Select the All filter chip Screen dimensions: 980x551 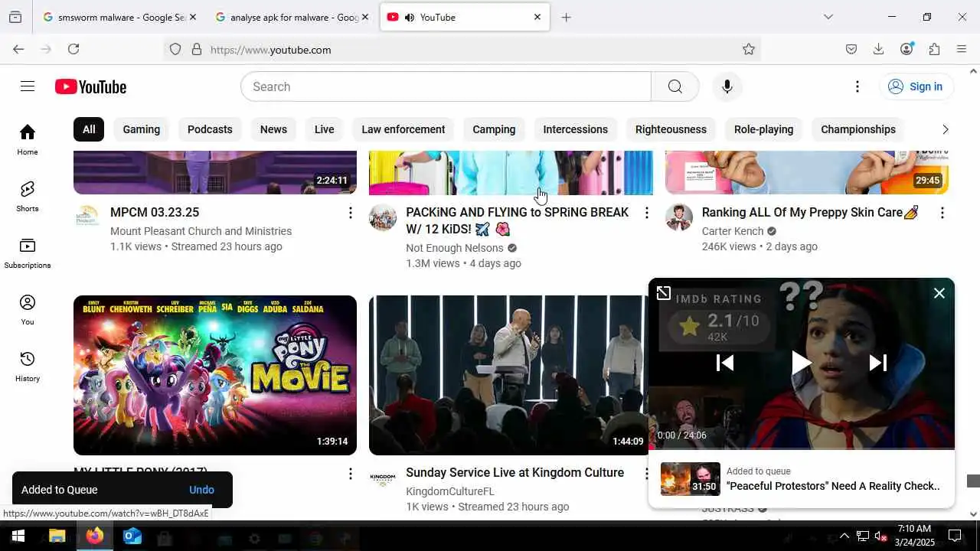tap(89, 129)
